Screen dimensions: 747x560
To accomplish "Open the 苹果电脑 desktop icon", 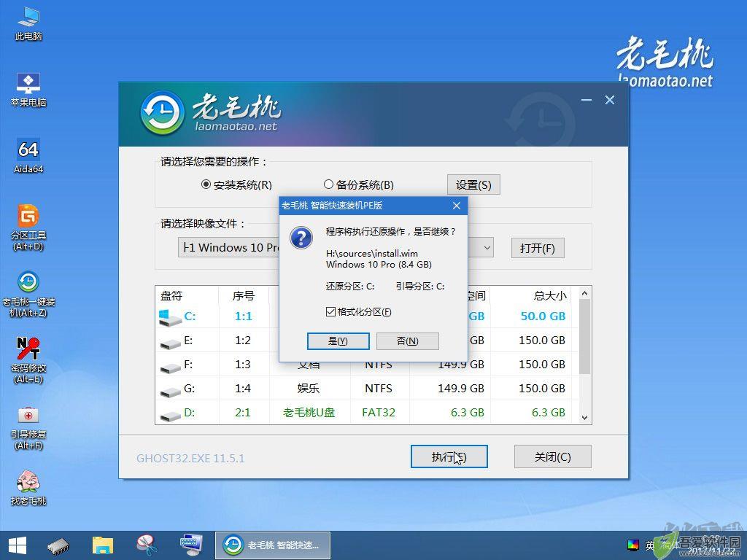I will (28, 90).
